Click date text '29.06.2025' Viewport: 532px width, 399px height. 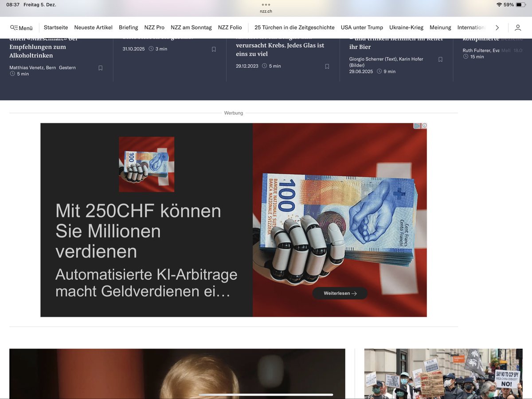(x=361, y=71)
